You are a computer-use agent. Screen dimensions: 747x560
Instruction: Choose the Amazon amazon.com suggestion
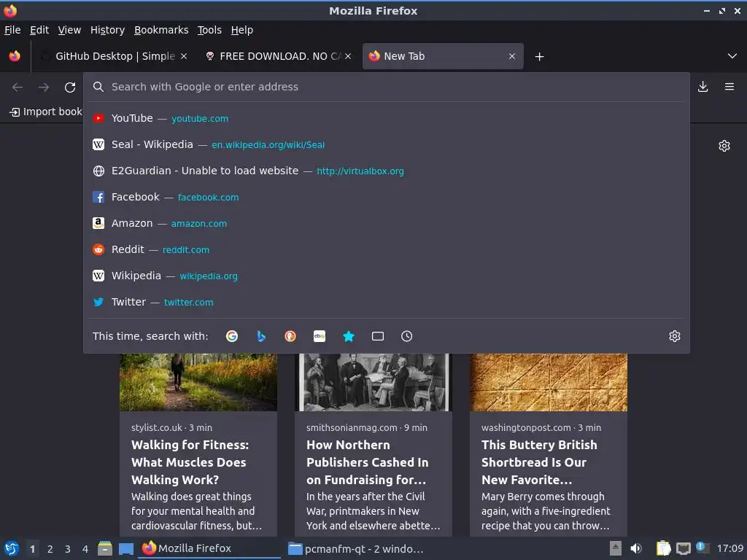387,223
